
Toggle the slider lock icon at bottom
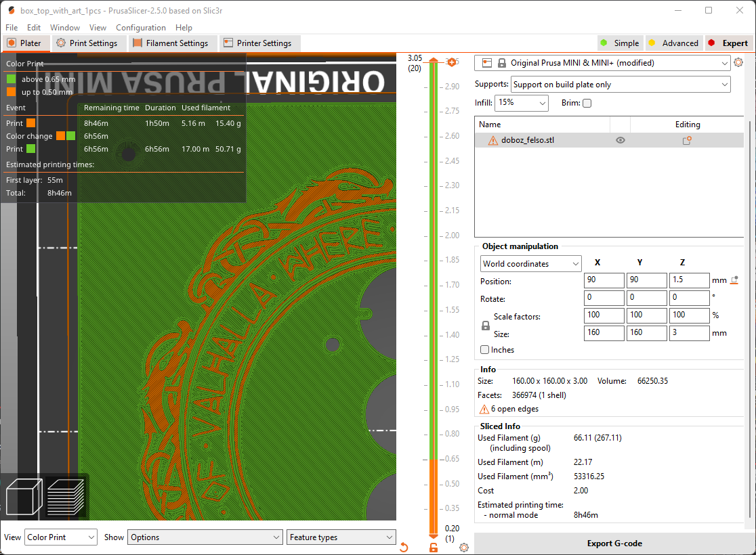click(x=434, y=548)
